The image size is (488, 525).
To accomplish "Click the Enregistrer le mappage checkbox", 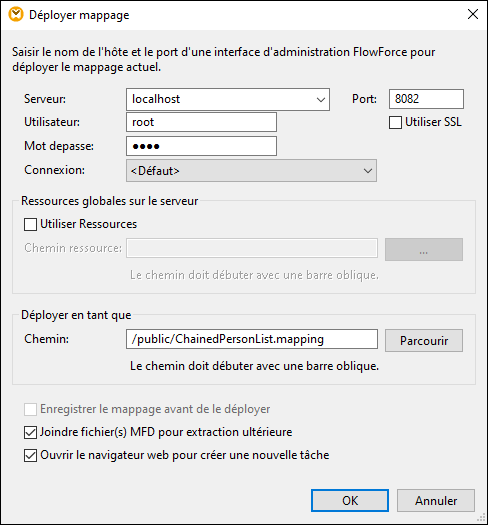I will coord(30,409).
